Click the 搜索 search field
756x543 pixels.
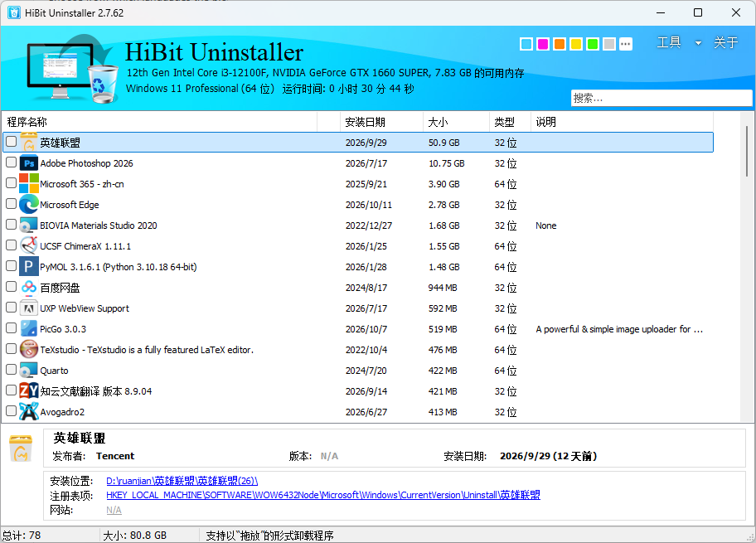tap(661, 98)
